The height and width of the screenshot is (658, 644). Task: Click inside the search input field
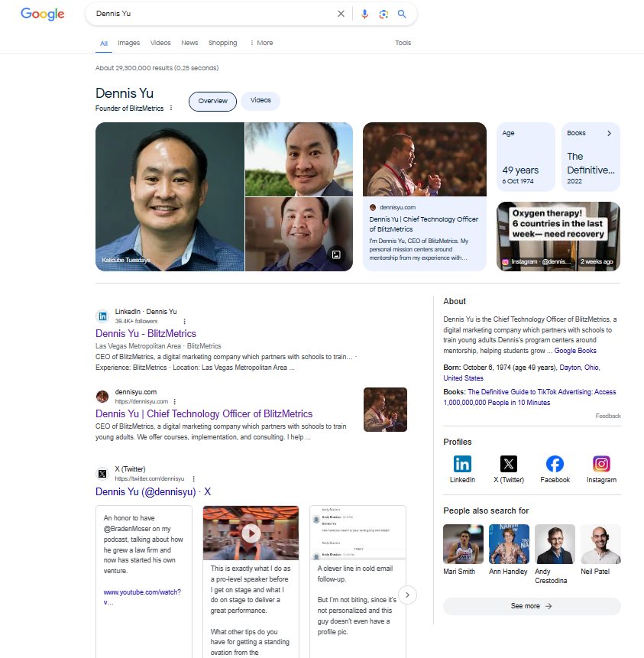pyautogui.click(x=214, y=14)
